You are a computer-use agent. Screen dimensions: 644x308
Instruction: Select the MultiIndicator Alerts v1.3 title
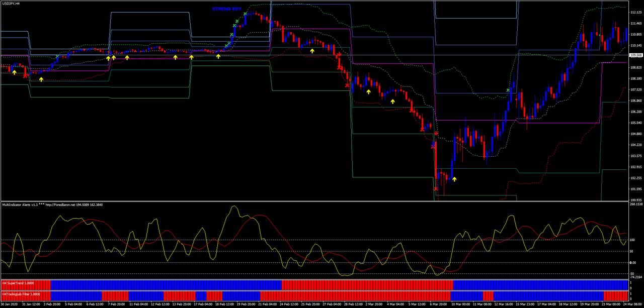click(x=20, y=205)
